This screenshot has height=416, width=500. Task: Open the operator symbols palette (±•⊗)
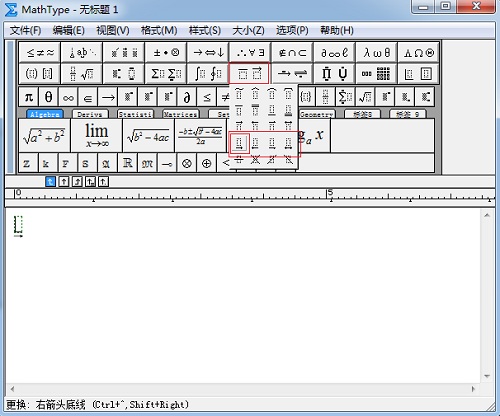point(166,52)
